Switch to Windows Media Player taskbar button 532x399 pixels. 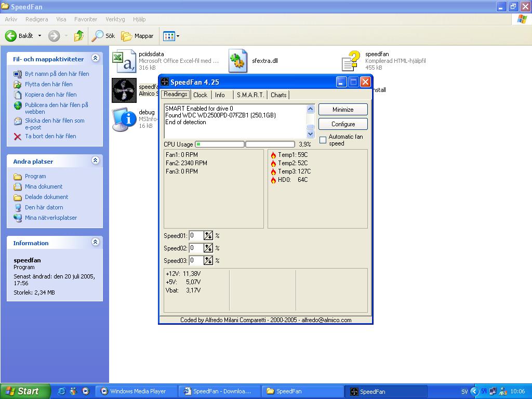point(137,392)
